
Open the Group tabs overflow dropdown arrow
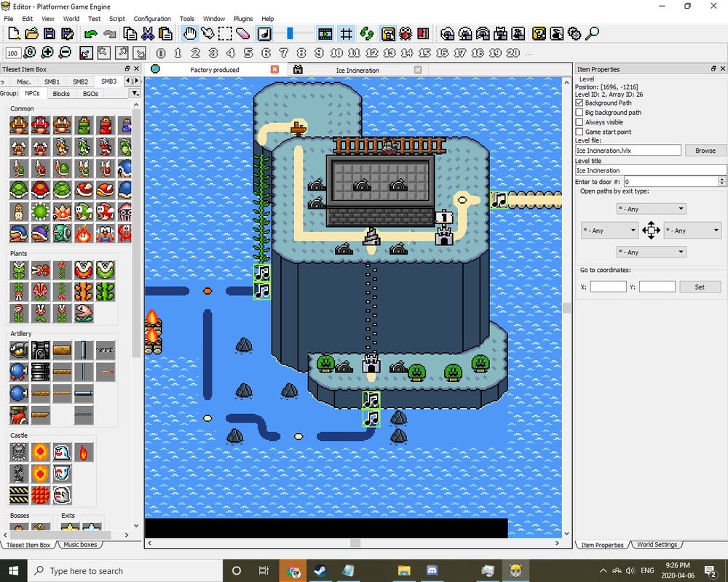tap(135, 93)
